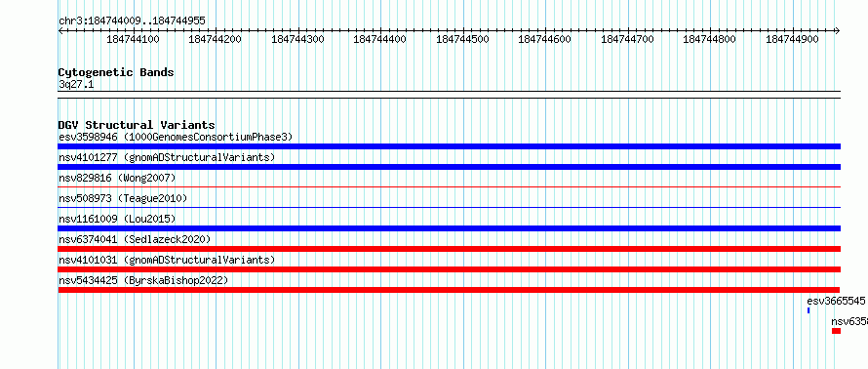This screenshot has height=369, width=868.
Task: Select the 3q27.1 band label
Action: 76,84
